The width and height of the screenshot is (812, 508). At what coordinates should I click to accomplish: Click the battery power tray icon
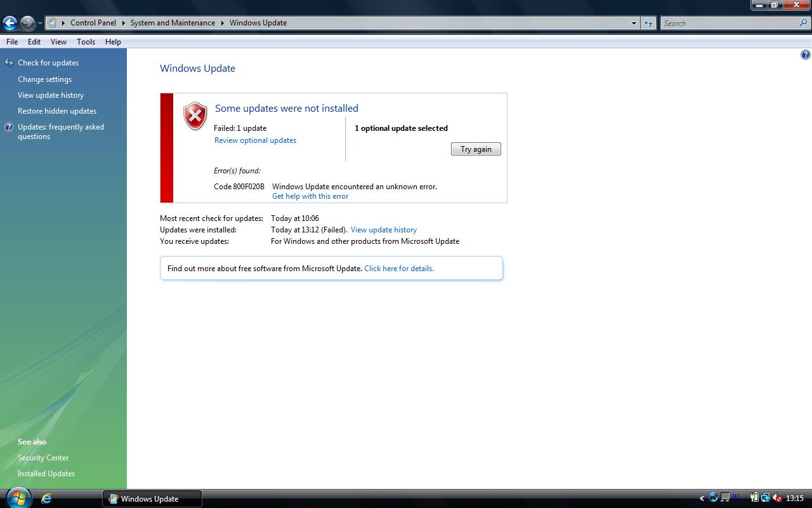pos(754,498)
